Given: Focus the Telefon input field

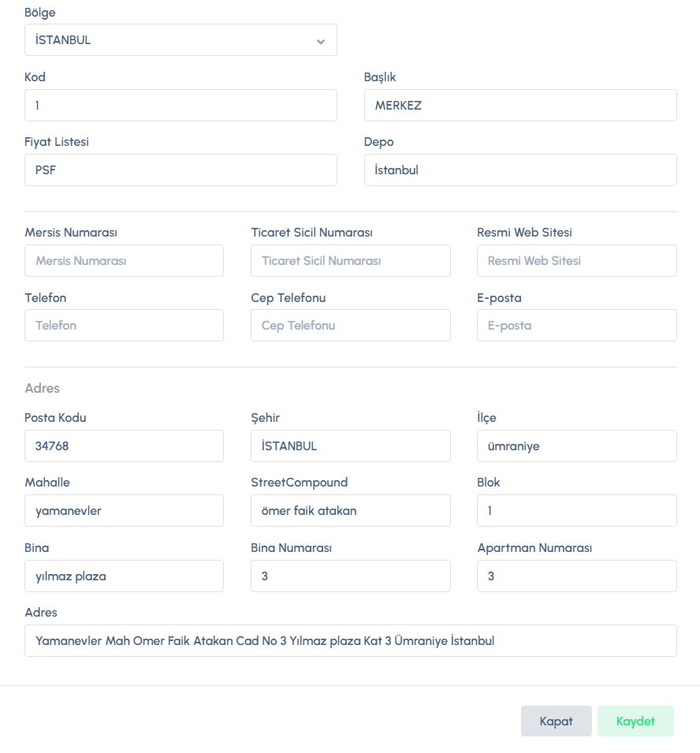Looking at the screenshot, I should pos(124,326).
